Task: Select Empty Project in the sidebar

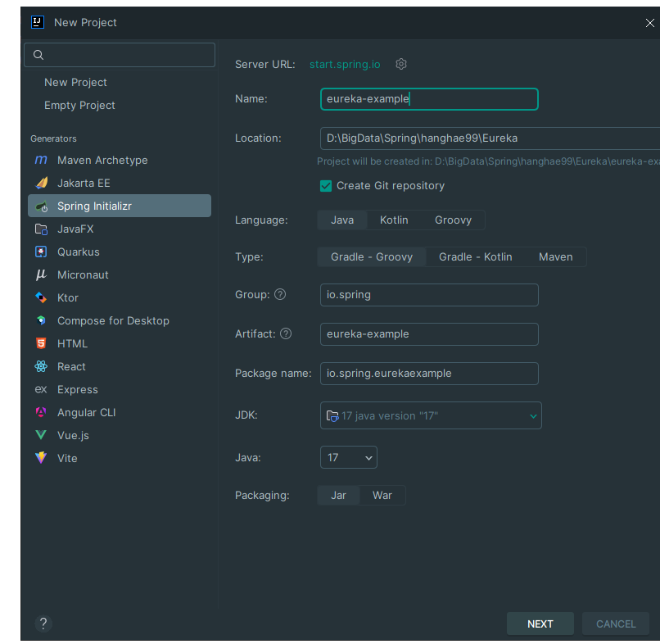Action: 79,106
